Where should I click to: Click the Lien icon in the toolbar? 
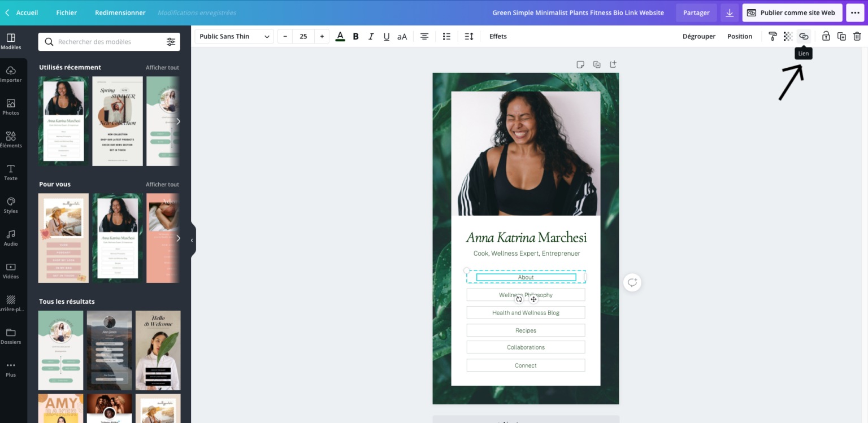804,36
